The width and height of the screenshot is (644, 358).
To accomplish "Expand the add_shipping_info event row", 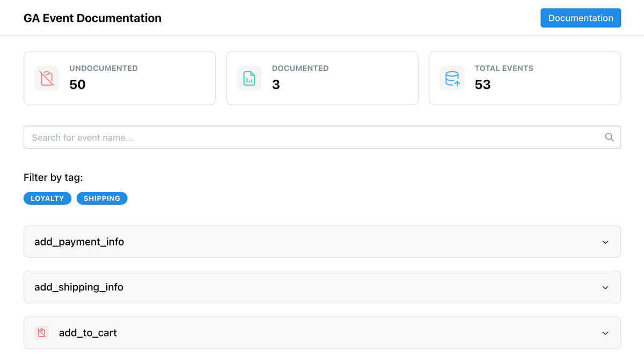I will (x=322, y=287).
